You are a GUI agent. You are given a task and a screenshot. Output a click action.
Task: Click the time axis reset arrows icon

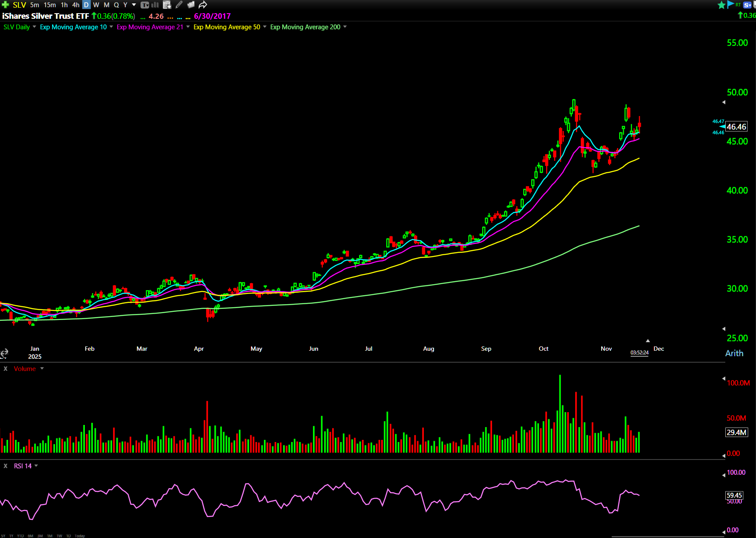[4, 353]
